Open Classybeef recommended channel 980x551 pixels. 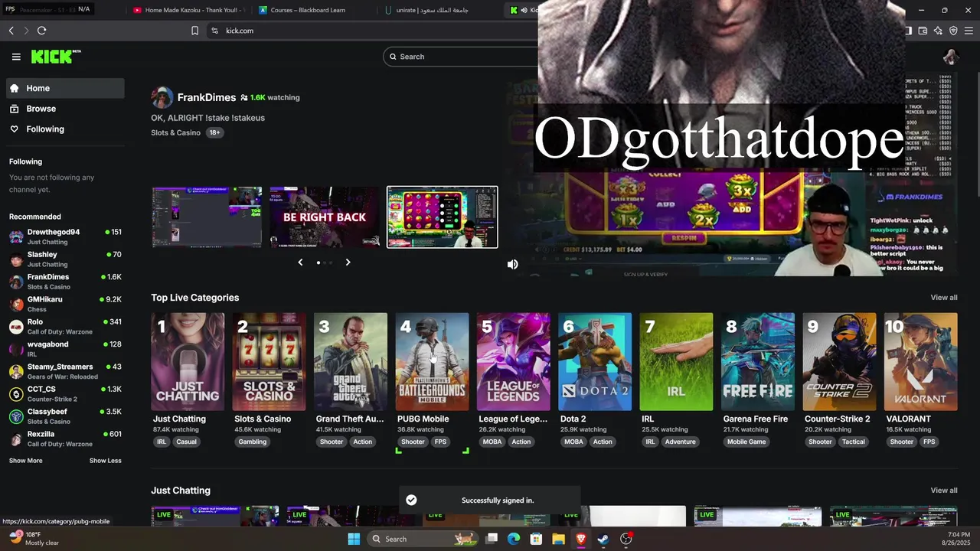tap(65, 416)
